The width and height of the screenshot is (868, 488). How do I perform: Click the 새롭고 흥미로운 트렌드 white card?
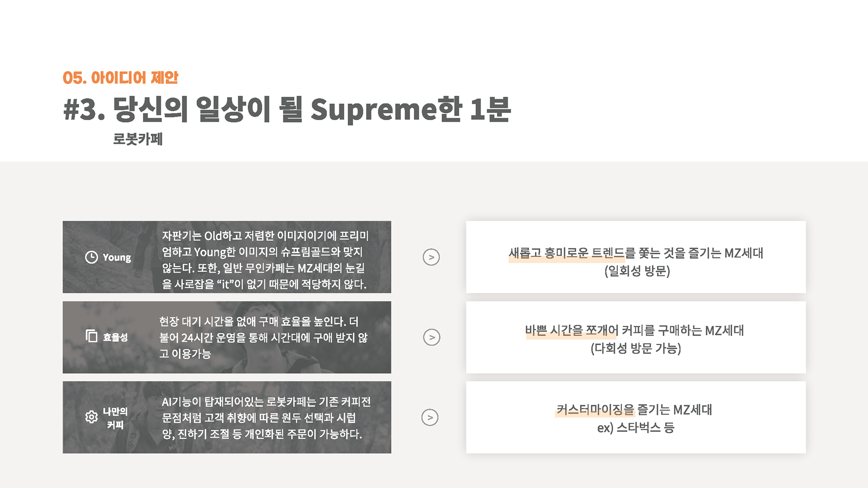coord(636,257)
